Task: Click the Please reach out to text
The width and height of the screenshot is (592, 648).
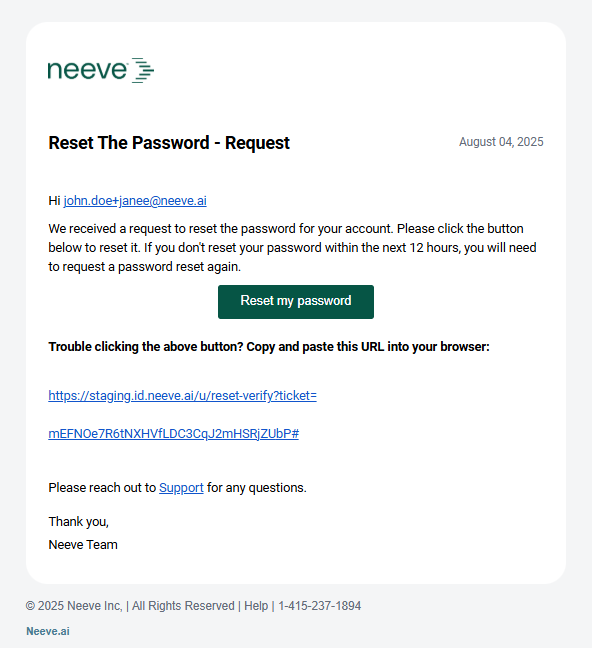Action: coord(102,488)
